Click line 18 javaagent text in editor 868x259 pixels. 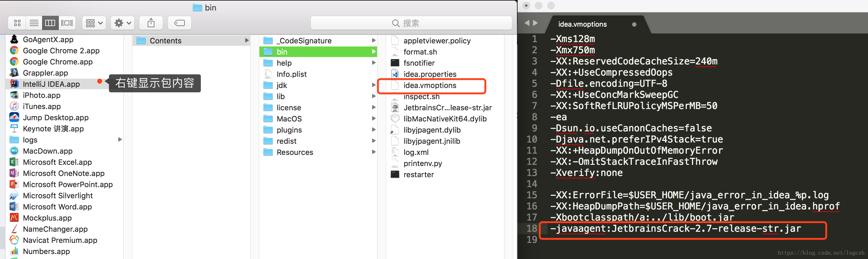point(675,229)
